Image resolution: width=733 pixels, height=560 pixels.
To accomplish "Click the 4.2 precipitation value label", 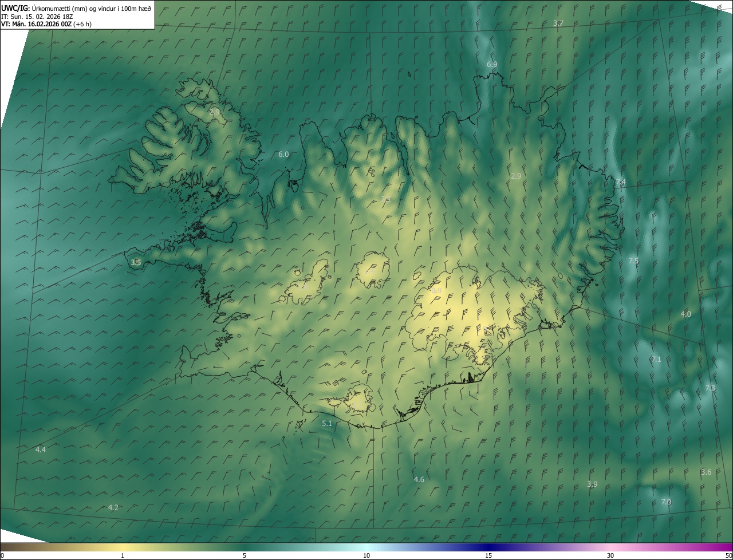I will (x=113, y=507).
